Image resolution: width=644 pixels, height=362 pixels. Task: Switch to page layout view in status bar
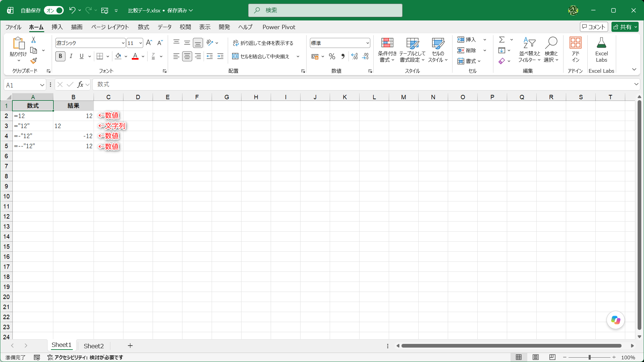(x=536, y=357)
